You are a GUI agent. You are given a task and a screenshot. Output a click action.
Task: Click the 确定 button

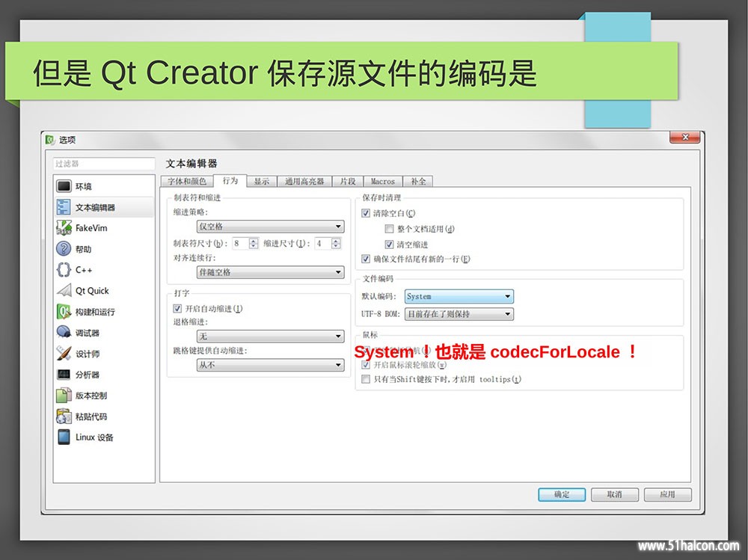tap(562, 495)
